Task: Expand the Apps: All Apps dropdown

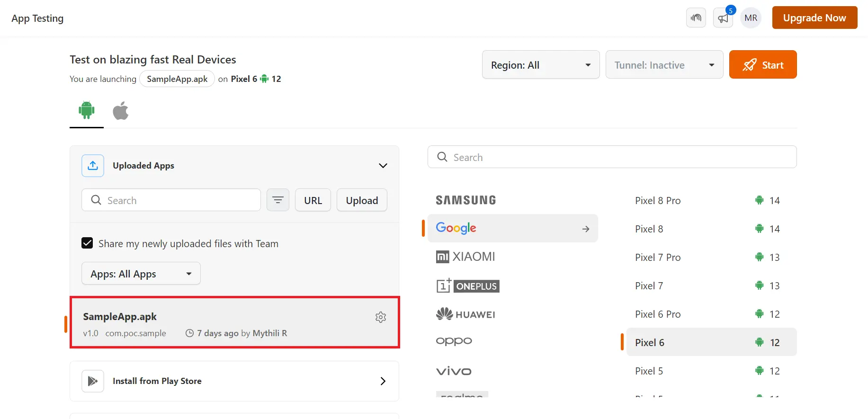Action: tap(141, 274)
